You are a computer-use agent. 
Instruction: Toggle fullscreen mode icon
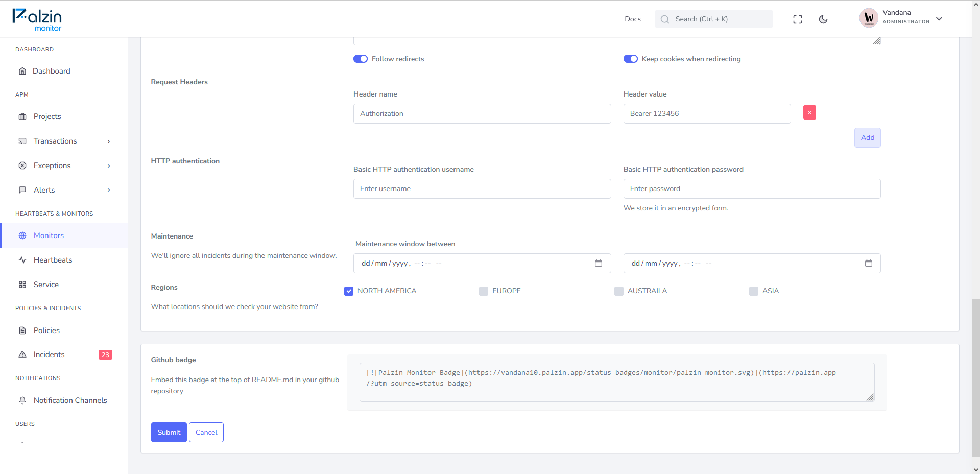[798, 19]
